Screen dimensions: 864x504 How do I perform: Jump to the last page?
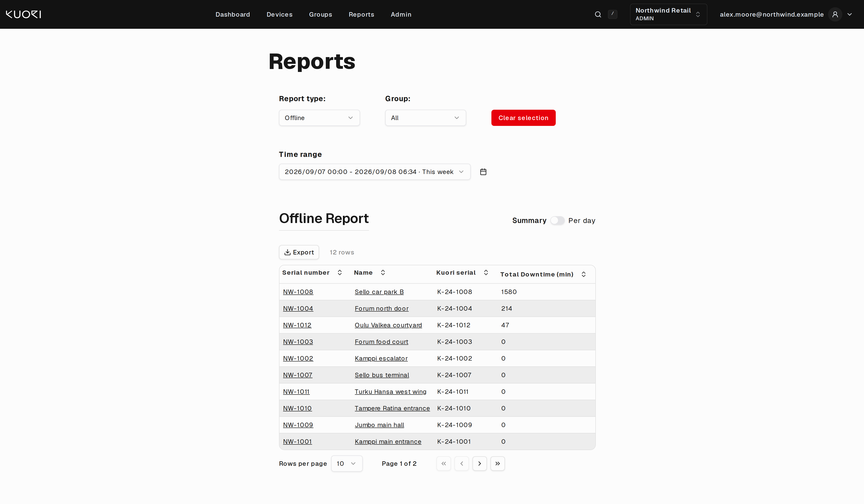[497, 464]
